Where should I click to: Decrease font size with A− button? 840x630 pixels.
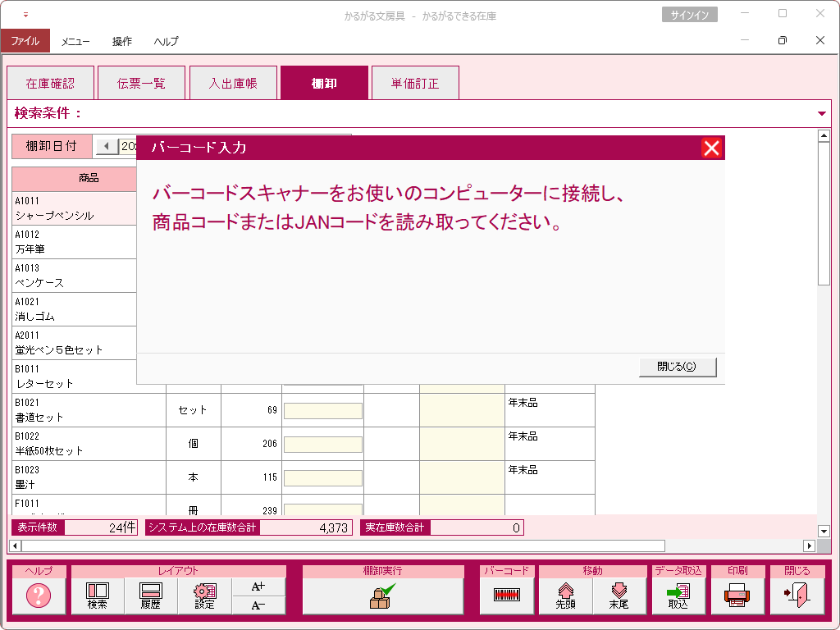coord(258,605)
